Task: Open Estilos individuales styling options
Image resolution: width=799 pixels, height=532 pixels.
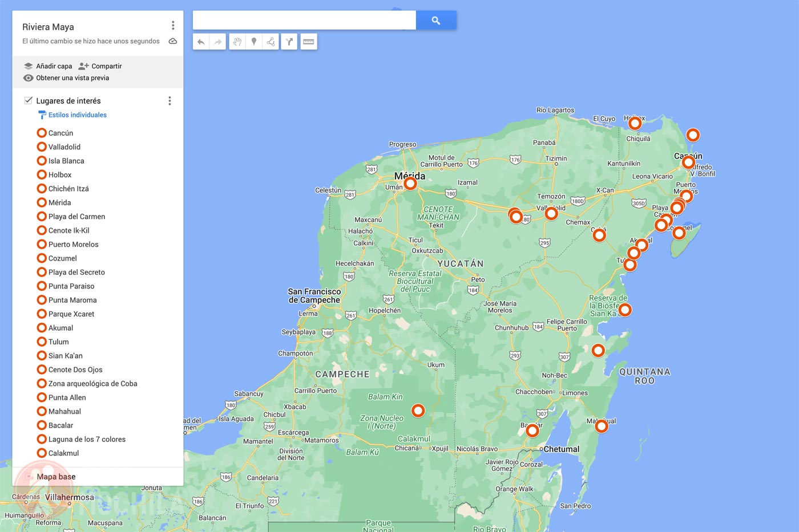Action: (x=77, y=115)
